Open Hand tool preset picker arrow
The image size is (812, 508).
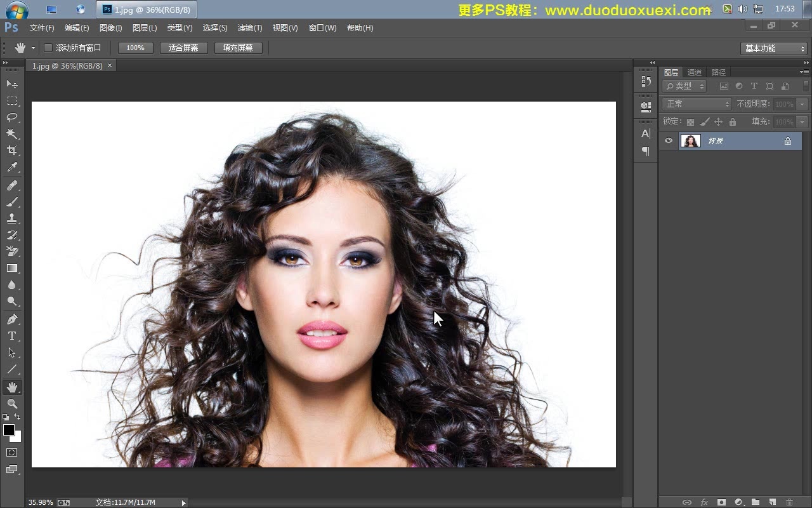[33, 48]
